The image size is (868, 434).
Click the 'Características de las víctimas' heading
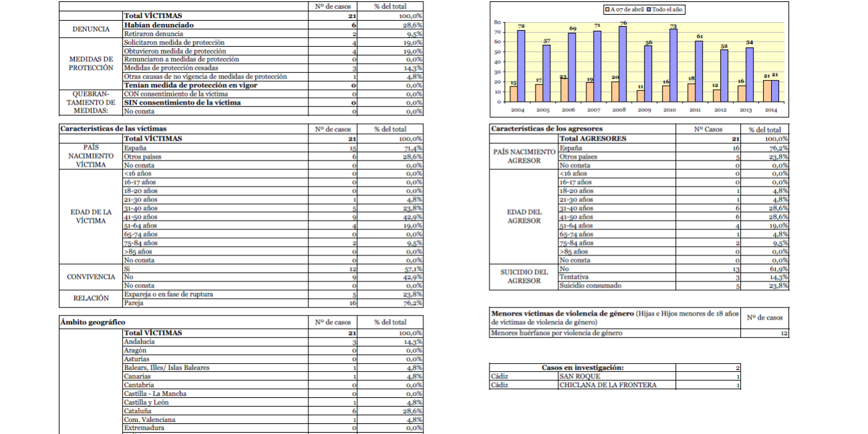[x=113, y=128]
